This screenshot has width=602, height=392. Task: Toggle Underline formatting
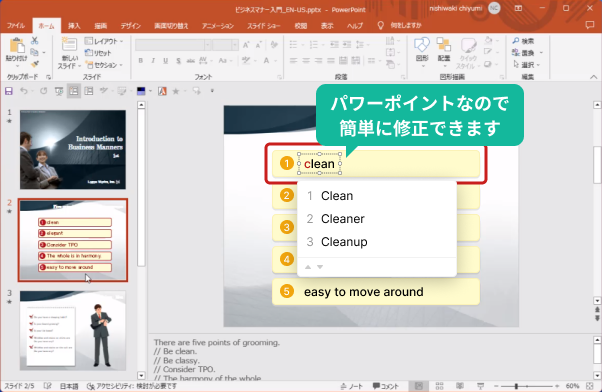point(165,61)
